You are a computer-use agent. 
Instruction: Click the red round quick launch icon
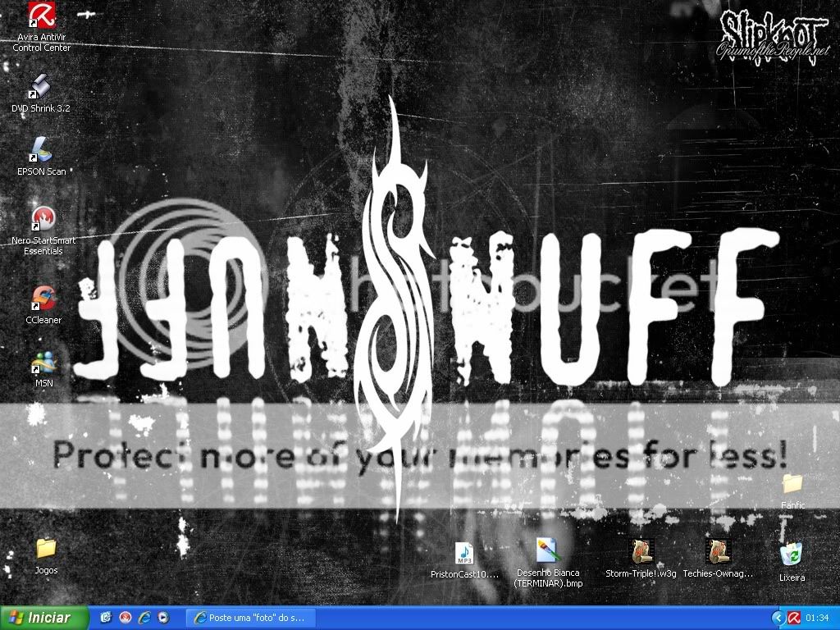tap(125, 618)
